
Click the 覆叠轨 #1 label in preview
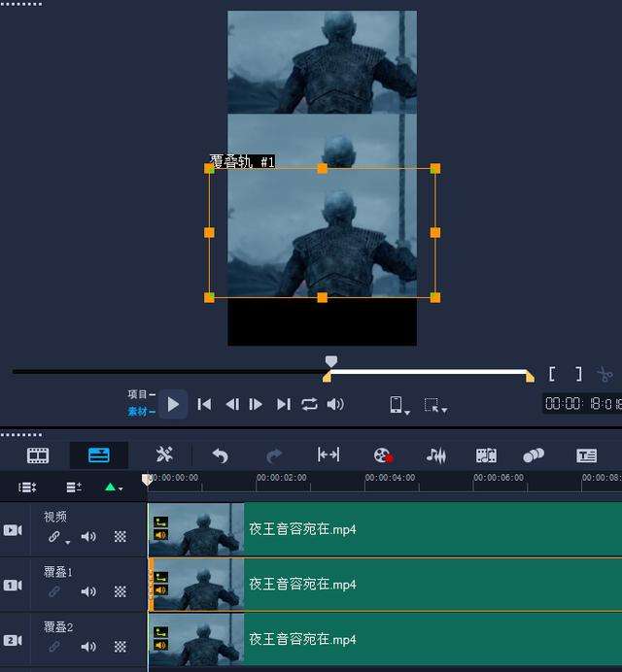[x=242, y=161]
